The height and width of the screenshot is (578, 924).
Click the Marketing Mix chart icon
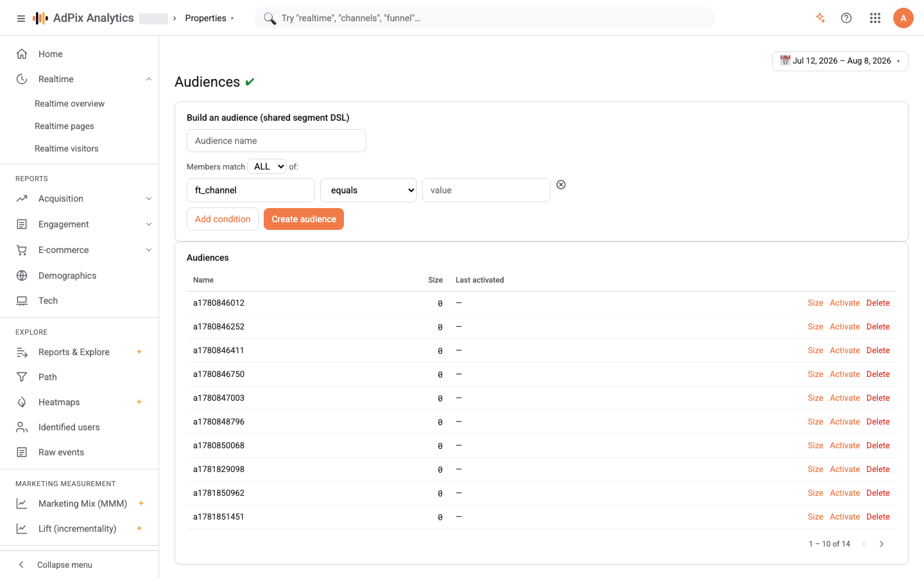point(22,504)
